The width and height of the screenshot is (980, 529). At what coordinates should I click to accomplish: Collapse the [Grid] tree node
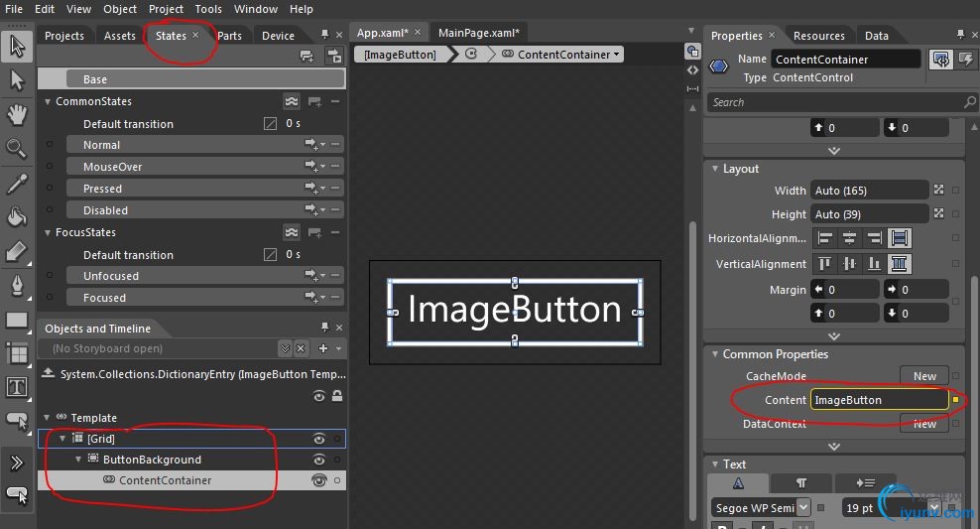pyautogui.click(x=62, y=439)
